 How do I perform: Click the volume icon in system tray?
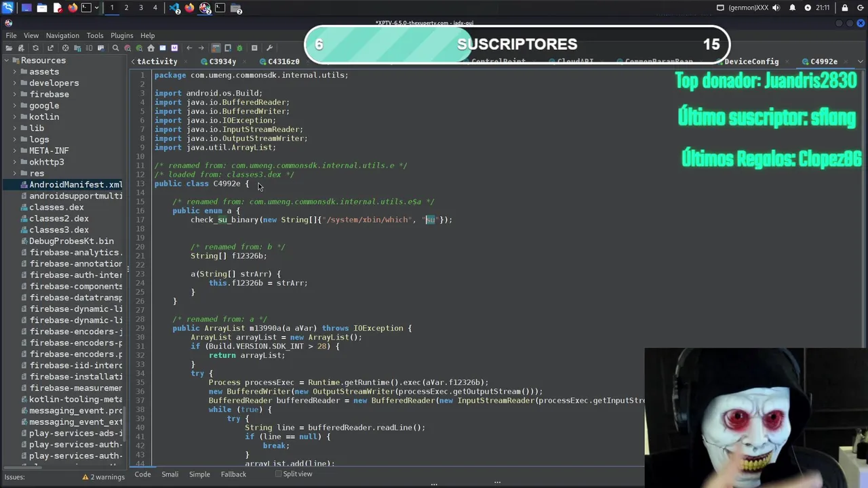tap(776, 8)
